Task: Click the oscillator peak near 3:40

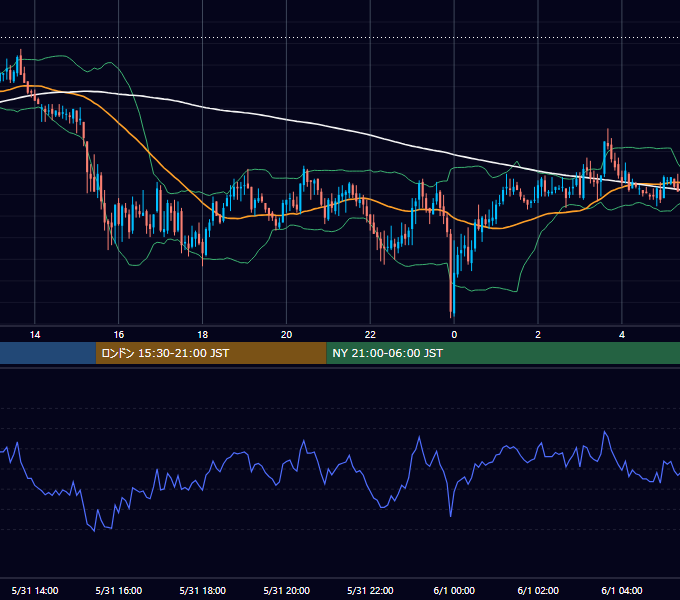Action: point(605,432)
